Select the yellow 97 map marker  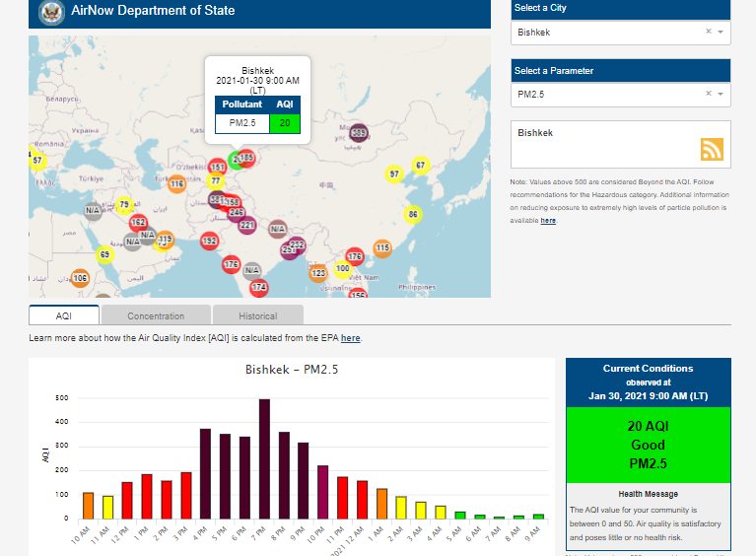tap(394, 174)
